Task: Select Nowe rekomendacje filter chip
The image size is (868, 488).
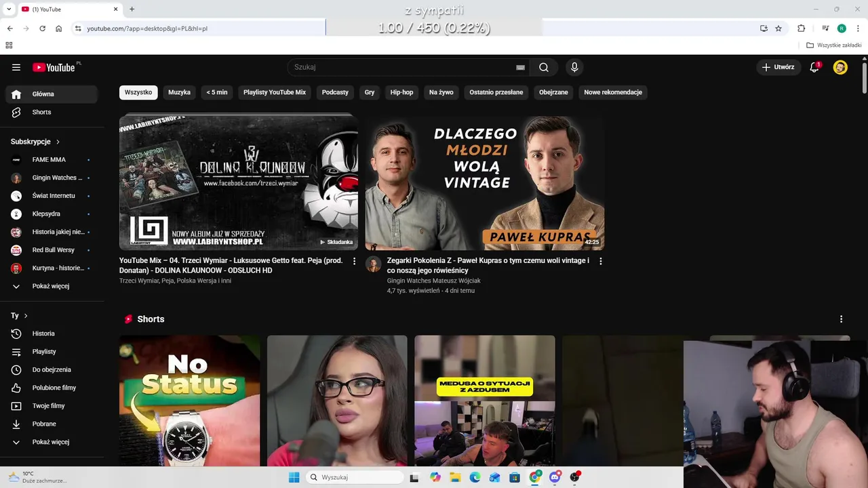Action: (613, 92)
